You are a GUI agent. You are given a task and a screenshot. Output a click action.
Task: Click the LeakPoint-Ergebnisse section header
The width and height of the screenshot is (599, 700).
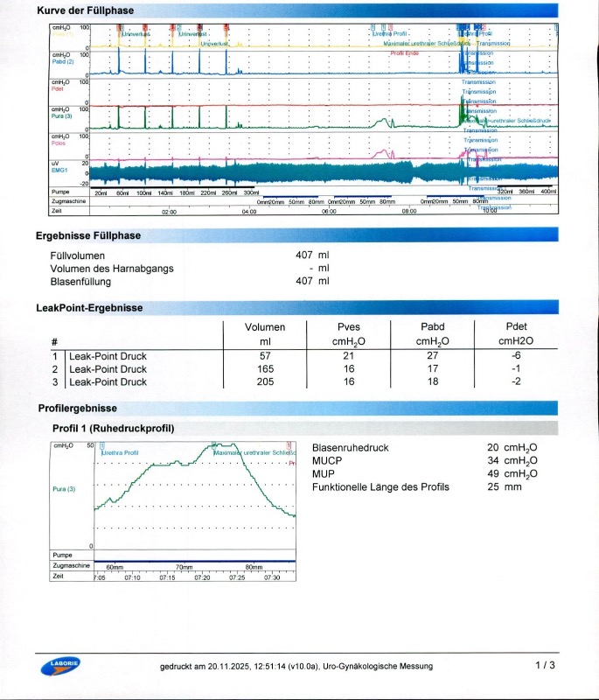pyautogui.click(x=88, y=308)
